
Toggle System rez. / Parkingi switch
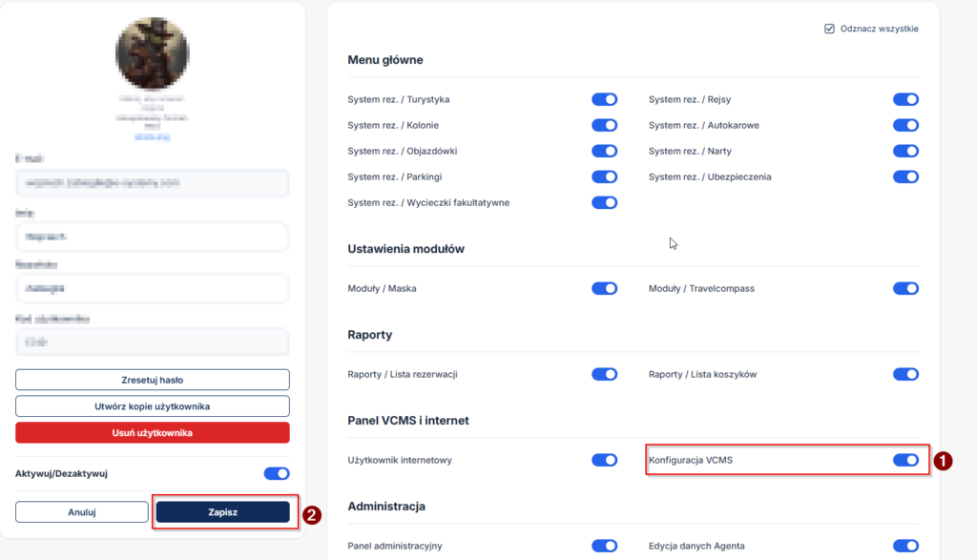coord(604,176)
